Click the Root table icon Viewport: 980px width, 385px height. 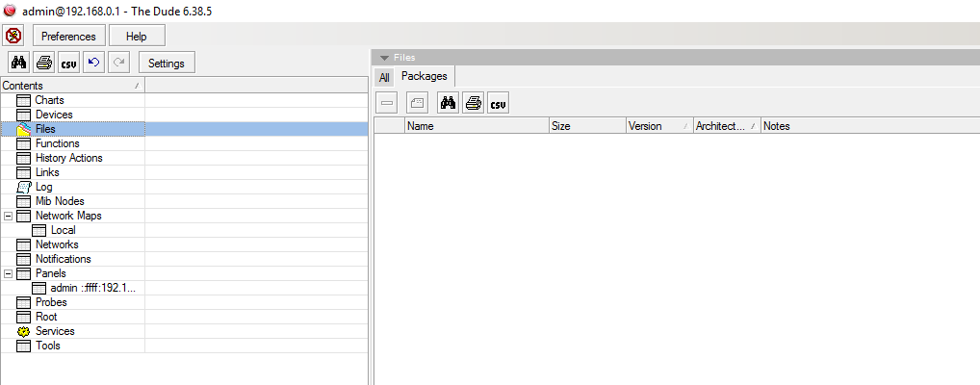coord(23,317)
